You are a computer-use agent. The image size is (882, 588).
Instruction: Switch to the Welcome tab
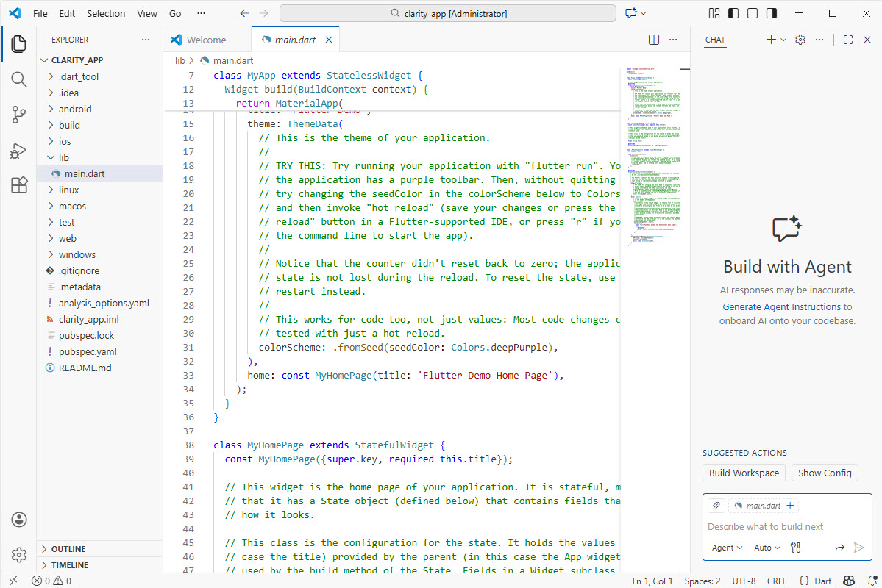pyautogui.click(x=206, y=40)
